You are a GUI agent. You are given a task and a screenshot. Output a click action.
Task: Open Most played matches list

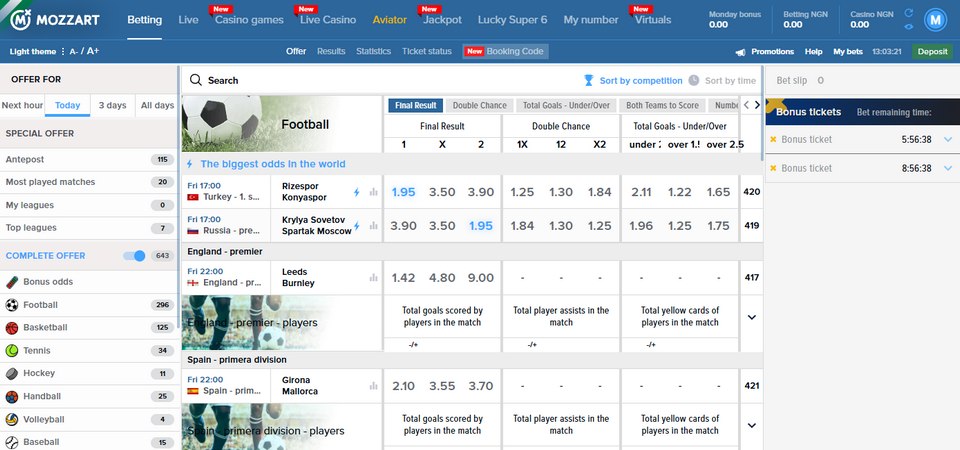[89, 182]
